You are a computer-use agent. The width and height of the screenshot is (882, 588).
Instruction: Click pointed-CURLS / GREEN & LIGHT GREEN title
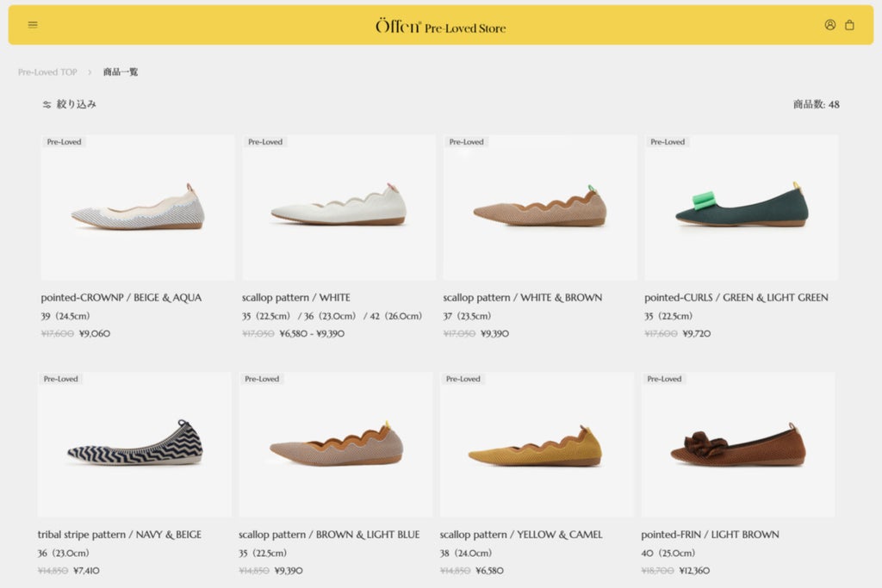click(736, 297)
